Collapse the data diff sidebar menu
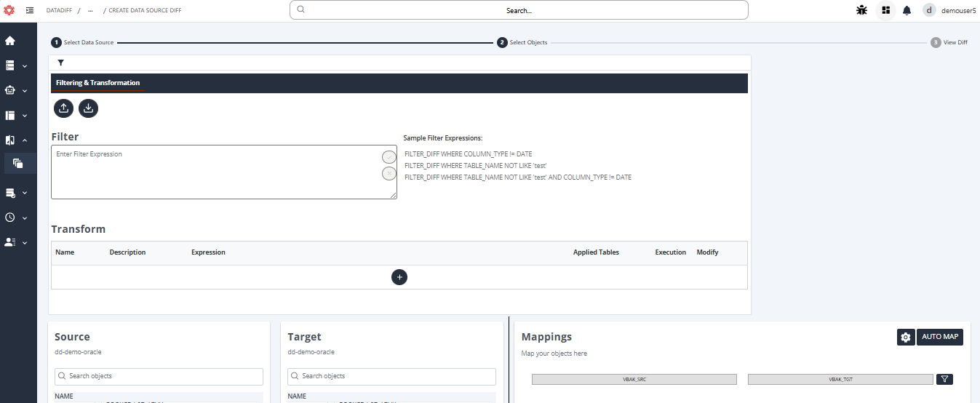980x403 pixels. [16, 140]
